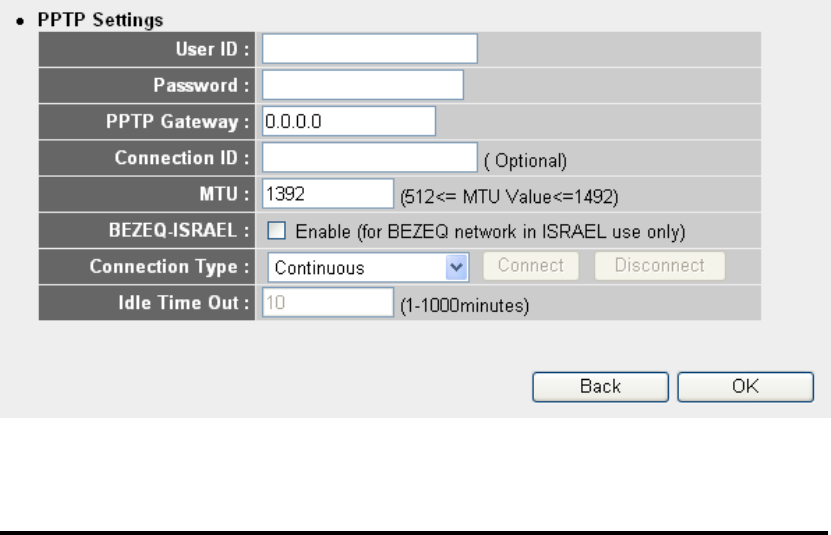Screen dimensions: 831x535
Task: Click the 'Enable (for BEZEQ network...)' label text
Action: coord(490,232)
